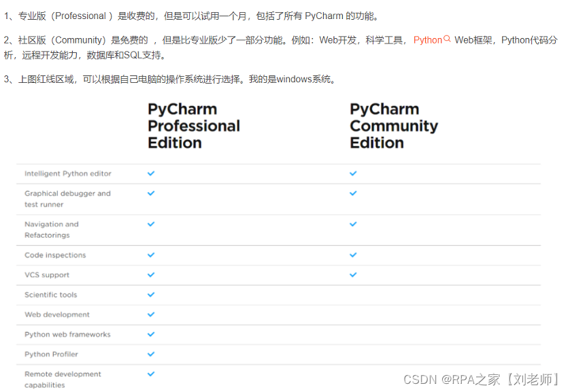Click the 'Code inspections' row label
The width and height of the screenshot is (568, 392).
tap(55, 255)
